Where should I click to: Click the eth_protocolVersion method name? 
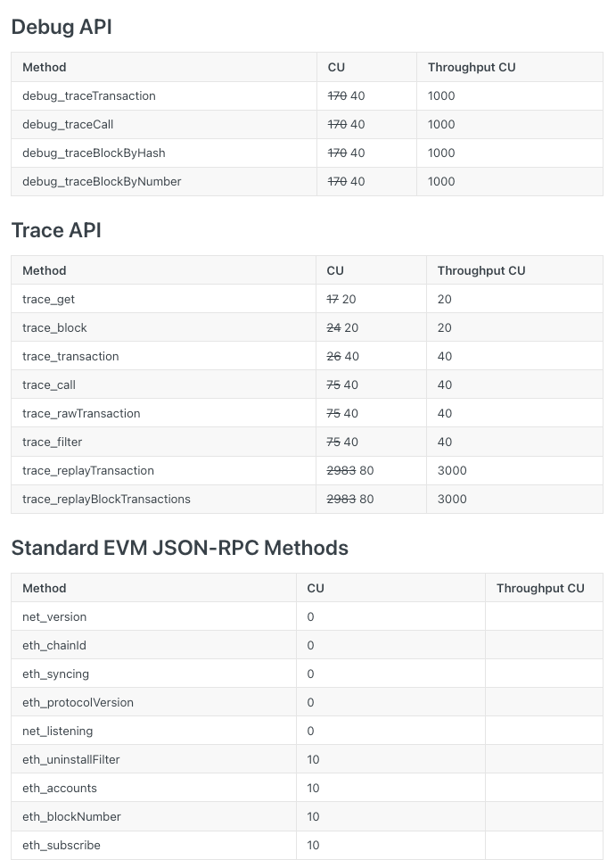pyautogui.click(x=78, y=702)
